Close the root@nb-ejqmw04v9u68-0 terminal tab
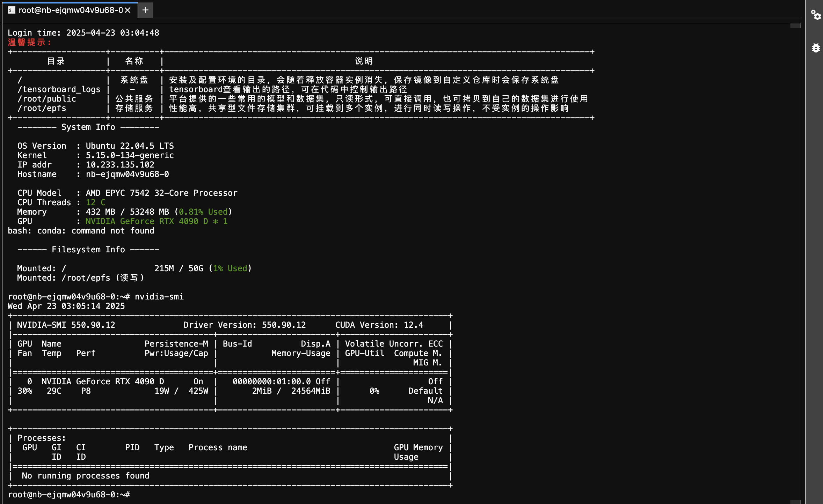 (x=128, y=10)
